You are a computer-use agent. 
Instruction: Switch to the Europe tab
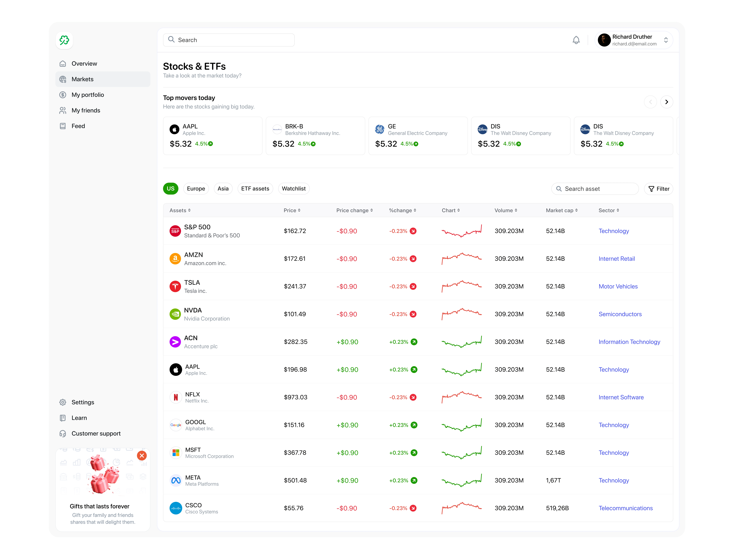[196, 189]
